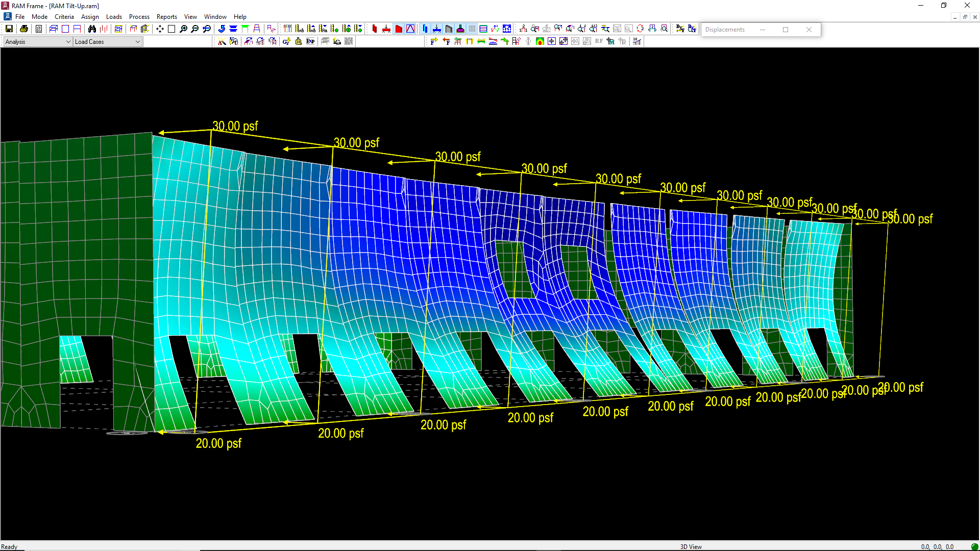980x551 pixels.
Task: Click the stress contour color map icon
Action: (540, 42)
